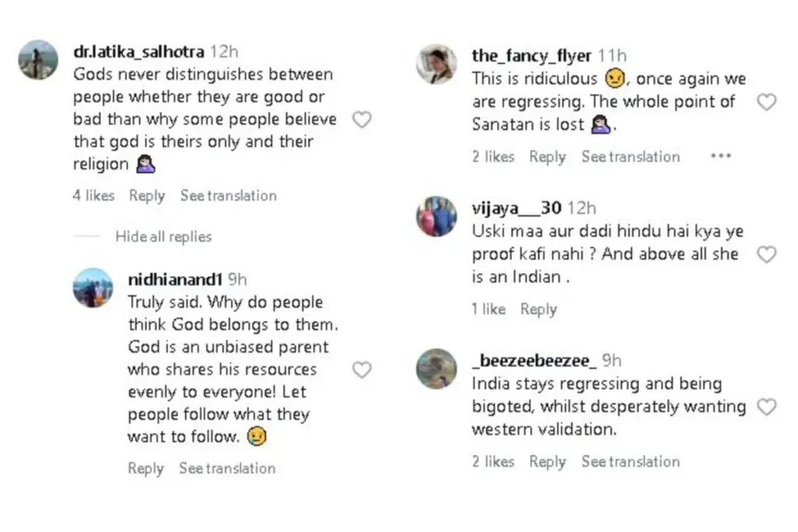The height and width of the screenshot is (532, 798).
Task: Reply to the_fancy_flyer's comment
Action: [x=547, y=157]
